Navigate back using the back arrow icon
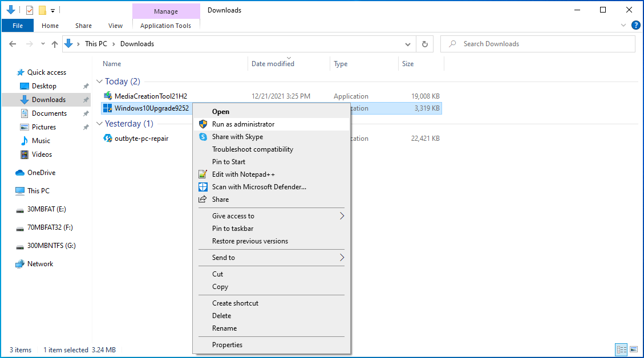This screenshot has height=358, width=644. [x=13, y=43]
